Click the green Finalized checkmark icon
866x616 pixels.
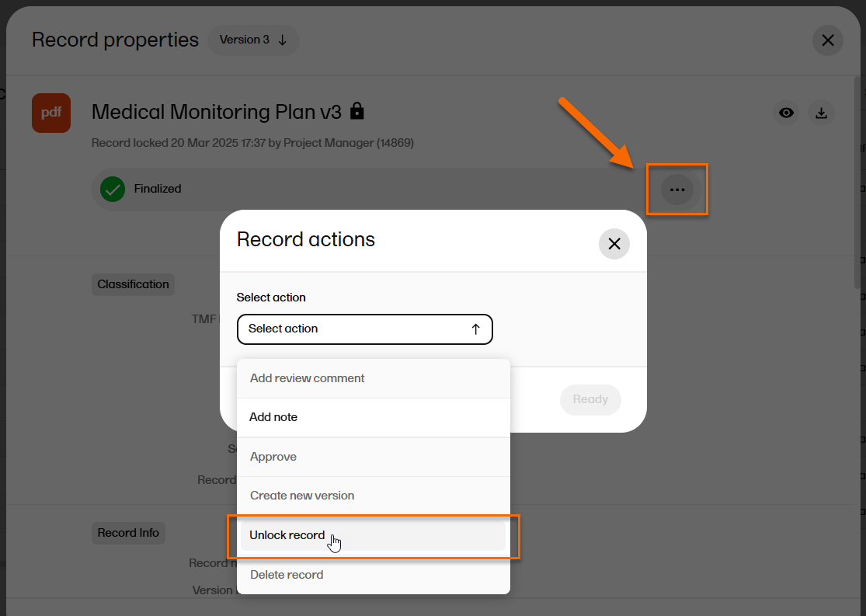(113, 189)
